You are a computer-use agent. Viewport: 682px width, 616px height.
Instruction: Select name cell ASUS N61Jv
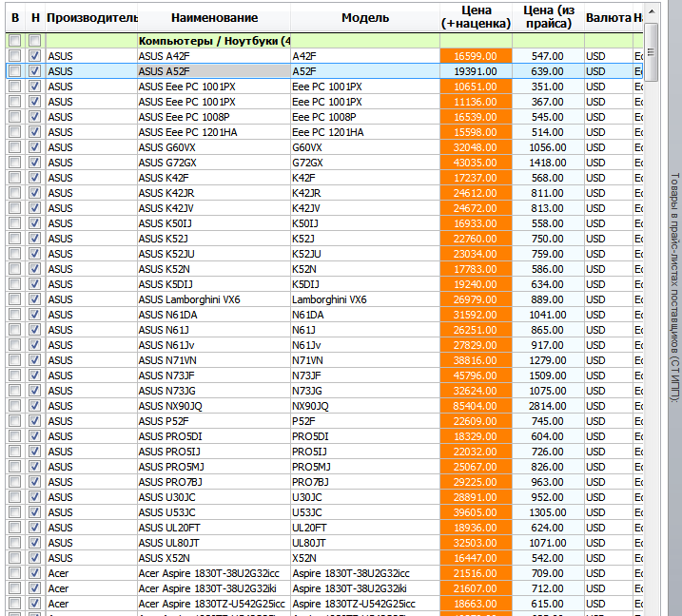(x=214, y=345)
